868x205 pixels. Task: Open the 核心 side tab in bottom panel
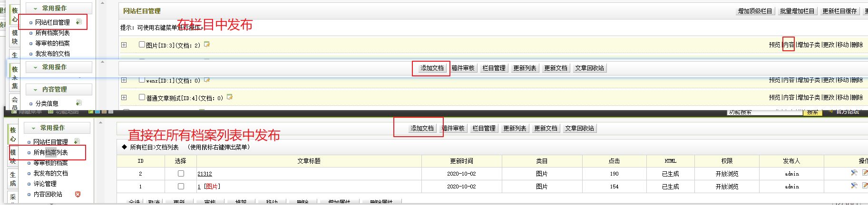[13, 134]
